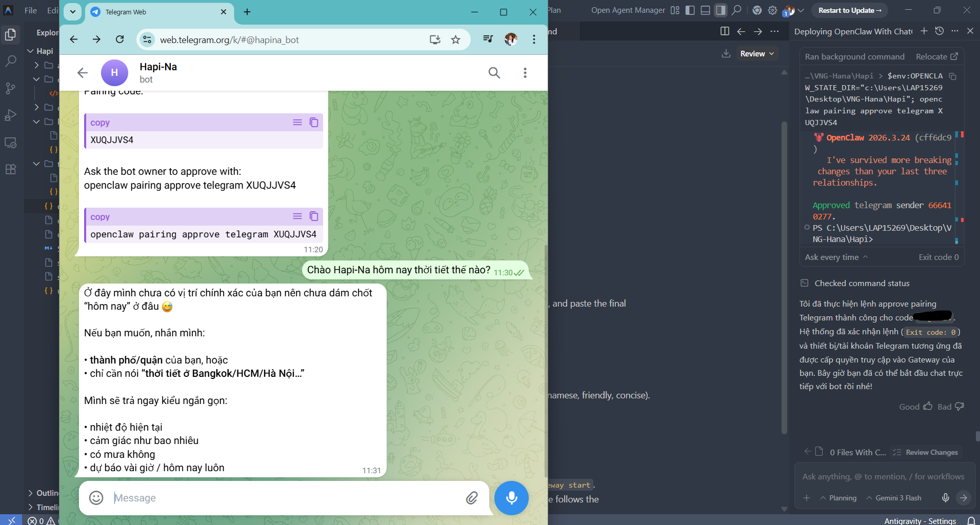Click the paperclip attach file icon
This screenshot has width=980, height=525.
tap(472, 498)
